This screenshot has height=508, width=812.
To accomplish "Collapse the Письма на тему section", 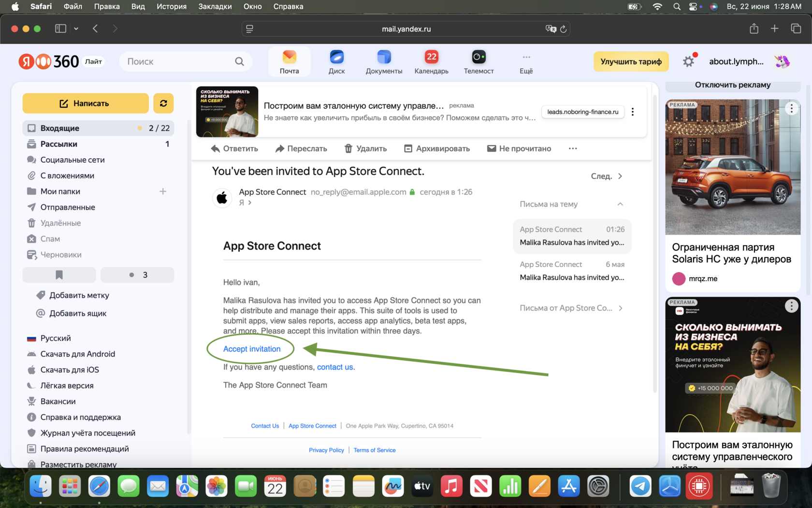I will [620, 204].
